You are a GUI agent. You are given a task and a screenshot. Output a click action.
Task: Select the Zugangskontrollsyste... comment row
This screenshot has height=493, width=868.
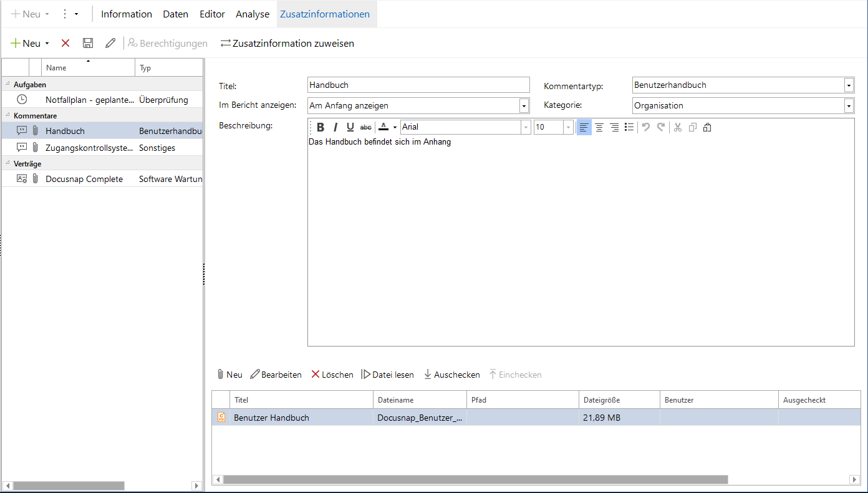point(102,148)
